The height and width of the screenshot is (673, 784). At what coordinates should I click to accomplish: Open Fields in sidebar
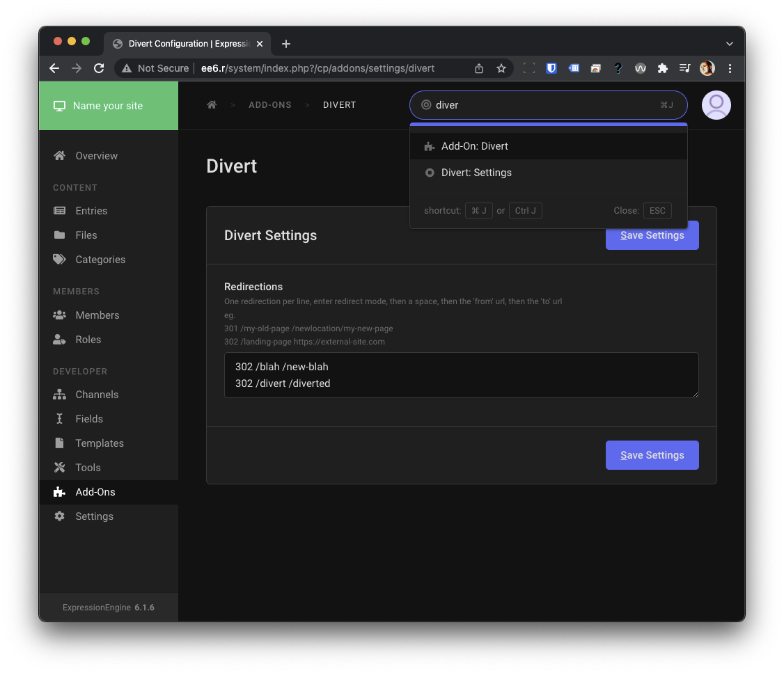(x=109, y=419)
